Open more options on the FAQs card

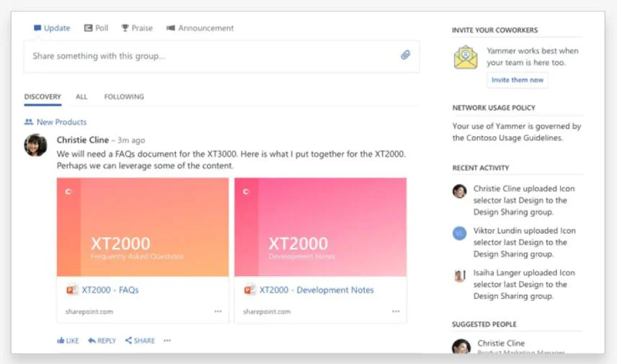[218, 311]
